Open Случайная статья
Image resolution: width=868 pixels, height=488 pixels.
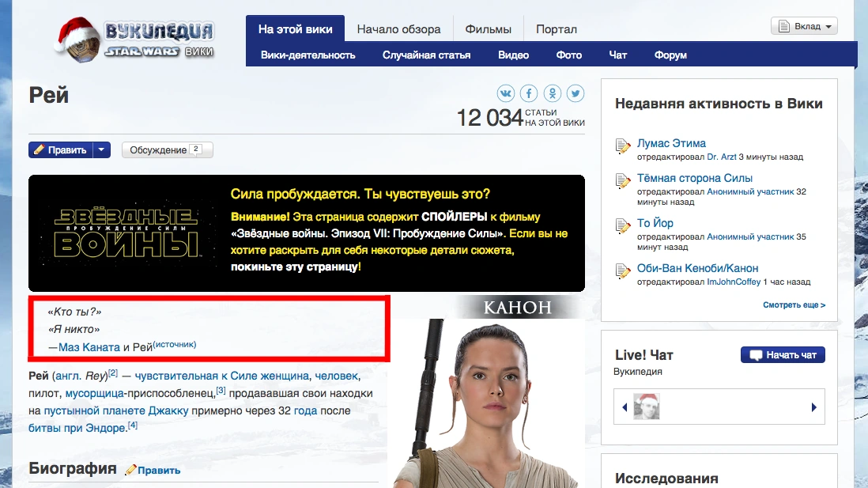point(426,55)
